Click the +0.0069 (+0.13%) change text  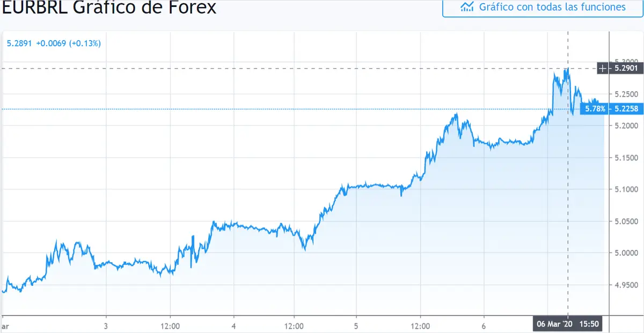[x=68, y=43]
